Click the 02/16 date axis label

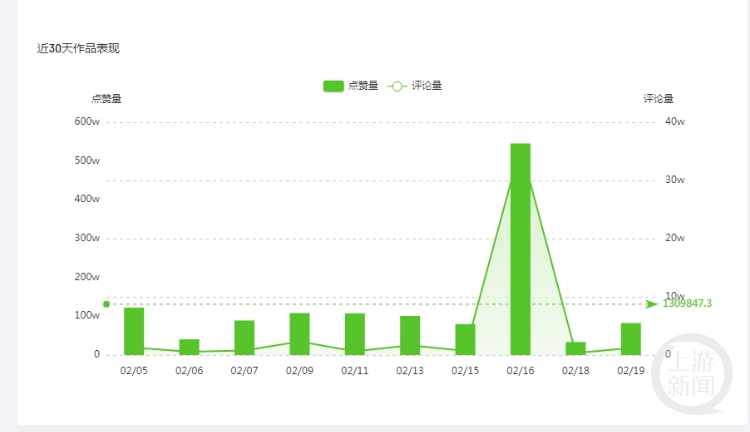(x=520, y=370)
